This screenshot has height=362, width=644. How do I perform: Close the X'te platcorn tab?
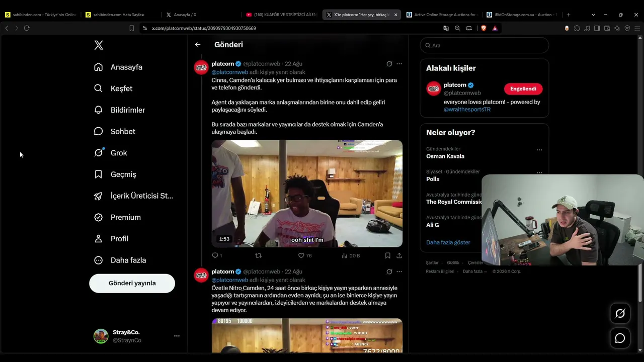(395, 15)
